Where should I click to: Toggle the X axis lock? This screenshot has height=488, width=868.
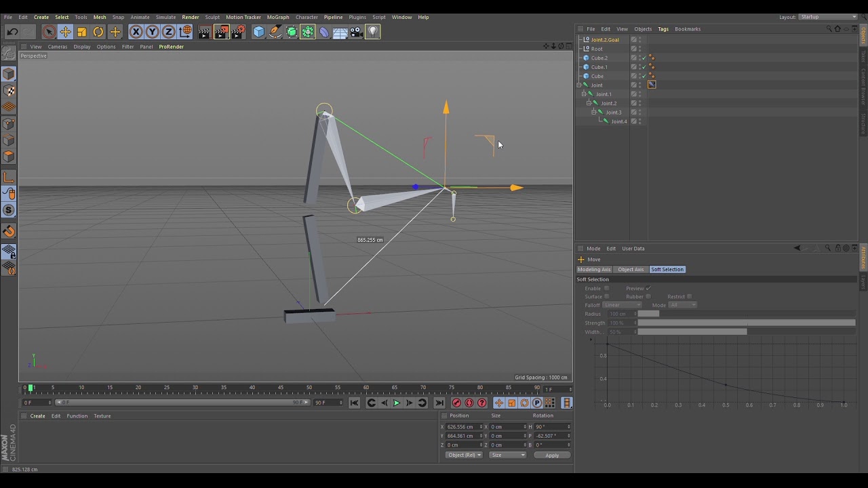(136, 32)
